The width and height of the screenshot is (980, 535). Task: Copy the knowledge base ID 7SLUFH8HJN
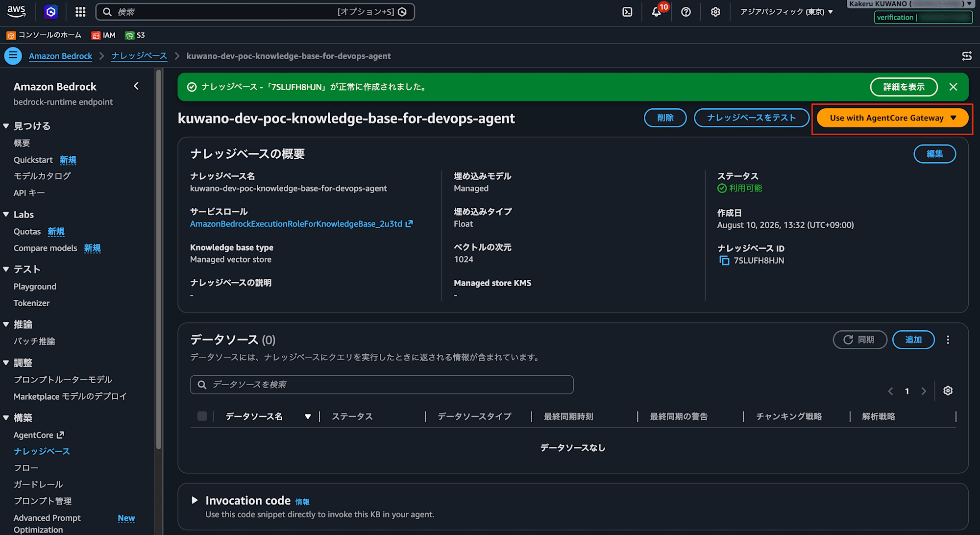tap(724, 261)
